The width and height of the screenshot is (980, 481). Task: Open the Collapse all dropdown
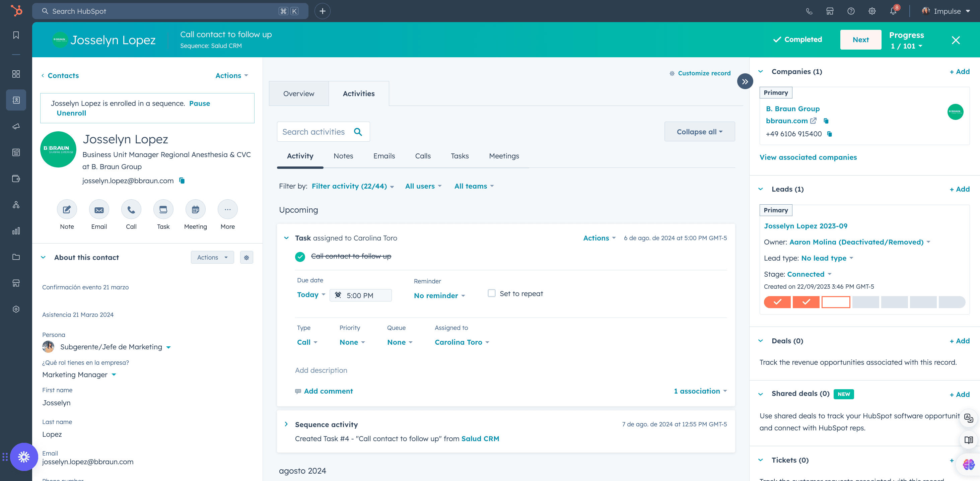point(699,132)
